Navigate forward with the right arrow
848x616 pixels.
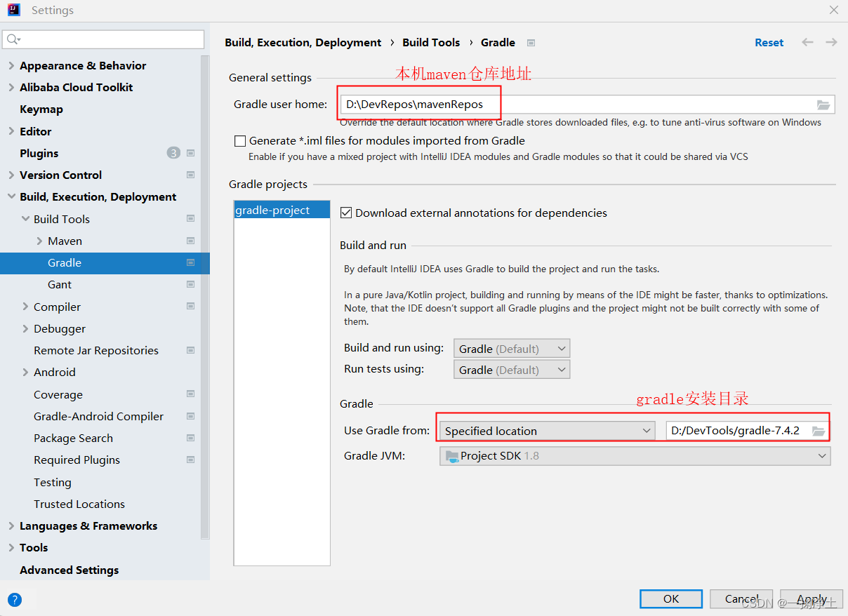pos(831,43)
